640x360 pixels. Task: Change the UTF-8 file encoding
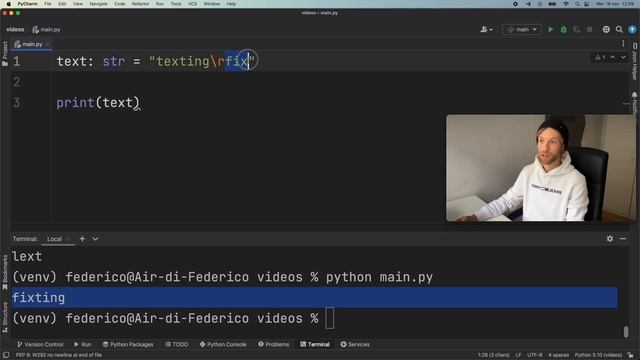[534, 355]
